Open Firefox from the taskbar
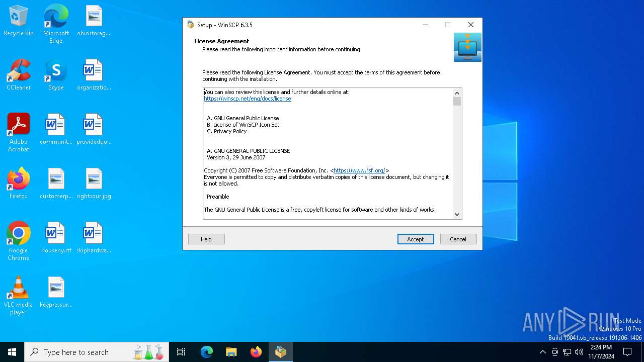This screenshot has height=362, width=644. coord(256,352)
